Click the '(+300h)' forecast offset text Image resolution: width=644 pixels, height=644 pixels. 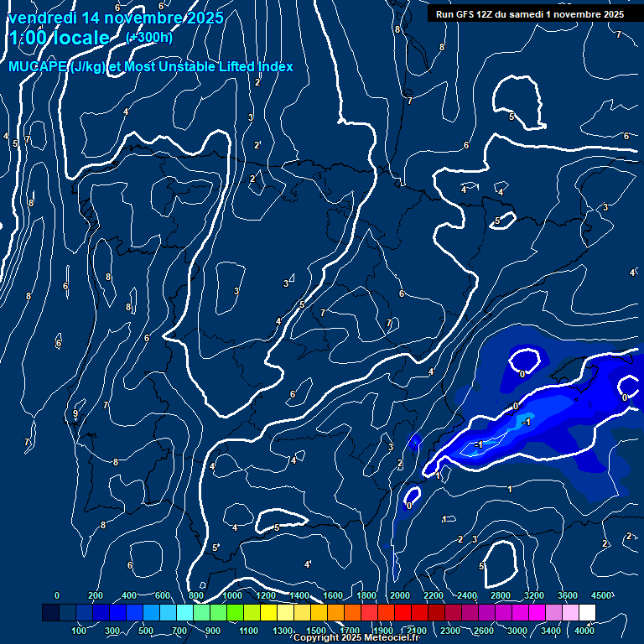[x=149, y=38]
